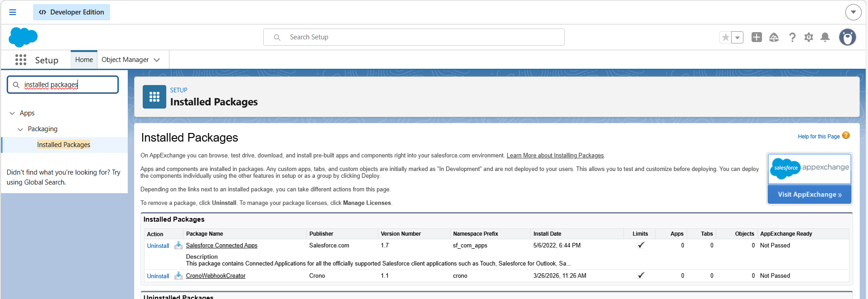Click the download icon for CronoWebhookCreator
The width and height of the screenshot is (868, 299).
click(178, 275)
